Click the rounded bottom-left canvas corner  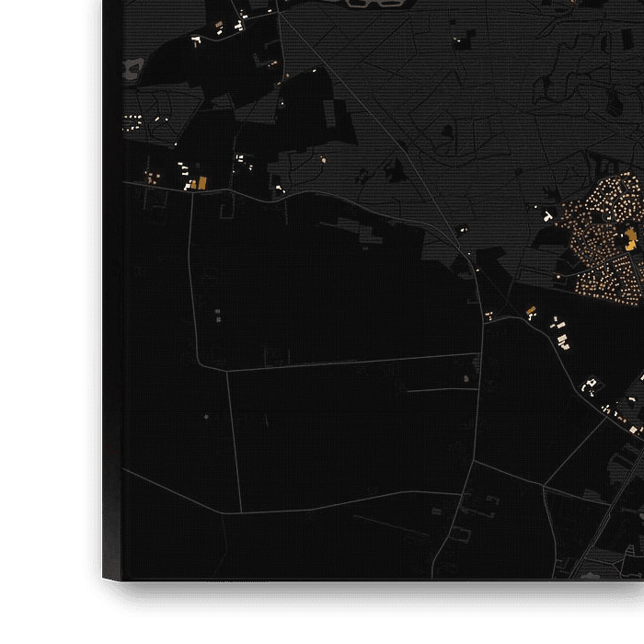point(120,575)
